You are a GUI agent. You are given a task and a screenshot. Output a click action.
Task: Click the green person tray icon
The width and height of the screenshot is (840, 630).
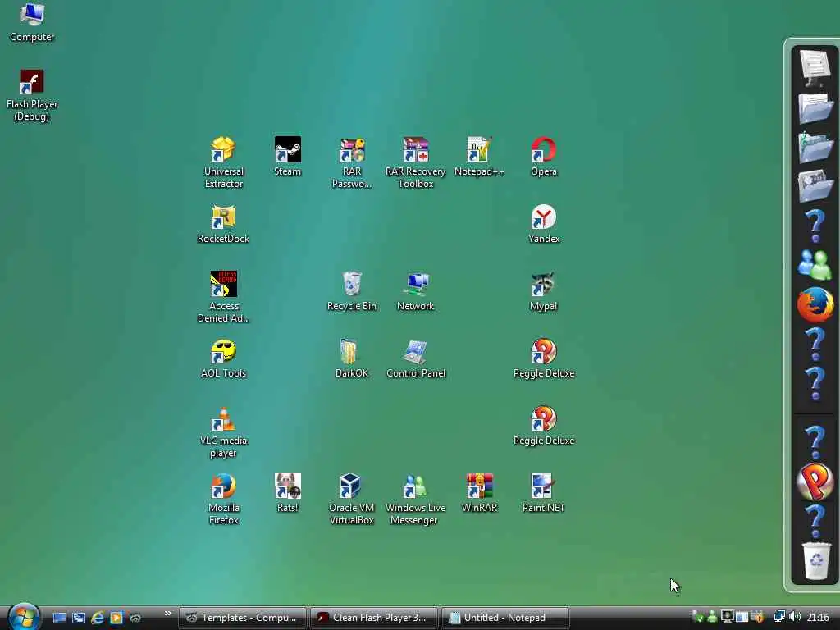tap(713, 617)
